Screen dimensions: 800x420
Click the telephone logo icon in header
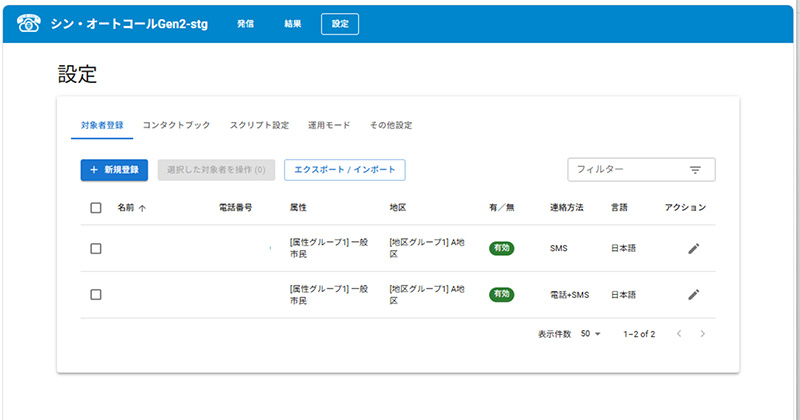[29, 23]
